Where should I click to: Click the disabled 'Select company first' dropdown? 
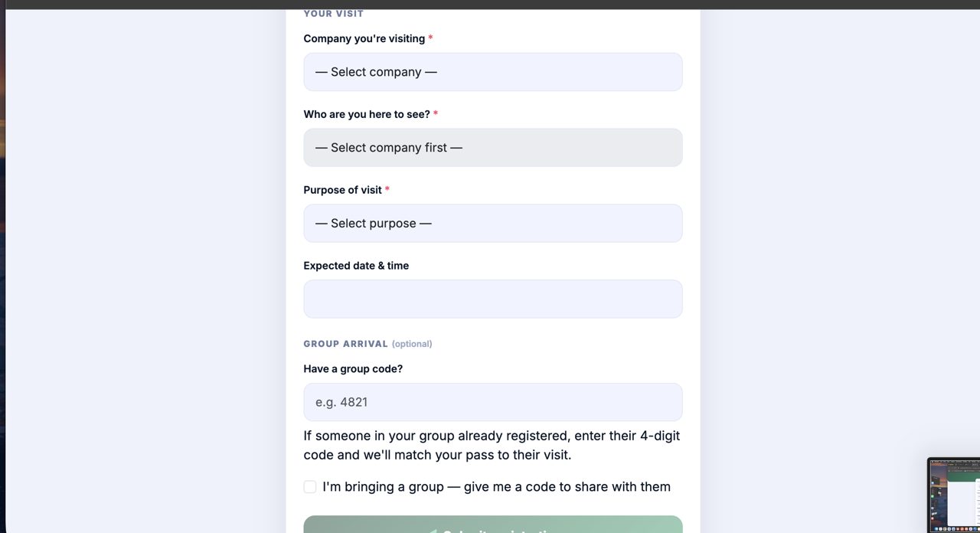click(x=492, y=148)
